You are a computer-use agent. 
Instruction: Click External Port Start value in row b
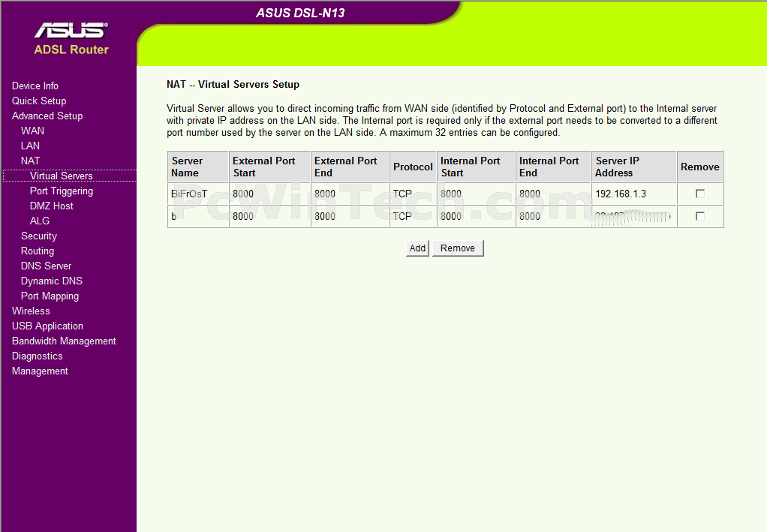243,216
